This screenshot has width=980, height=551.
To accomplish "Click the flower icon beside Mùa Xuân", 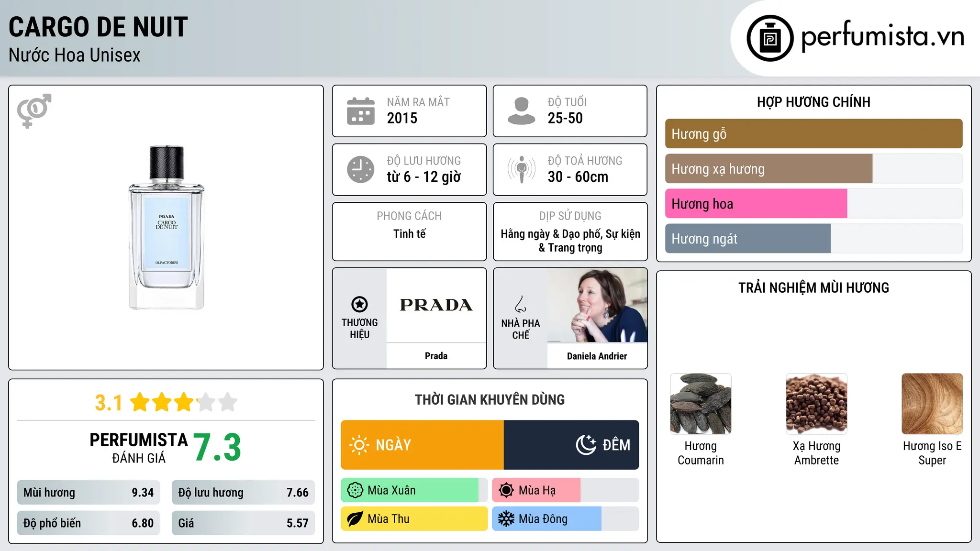I will 355,490.
